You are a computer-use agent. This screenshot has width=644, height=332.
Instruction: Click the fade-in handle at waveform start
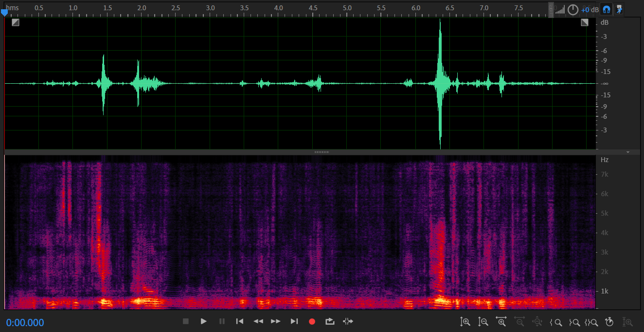pos(16,22)
